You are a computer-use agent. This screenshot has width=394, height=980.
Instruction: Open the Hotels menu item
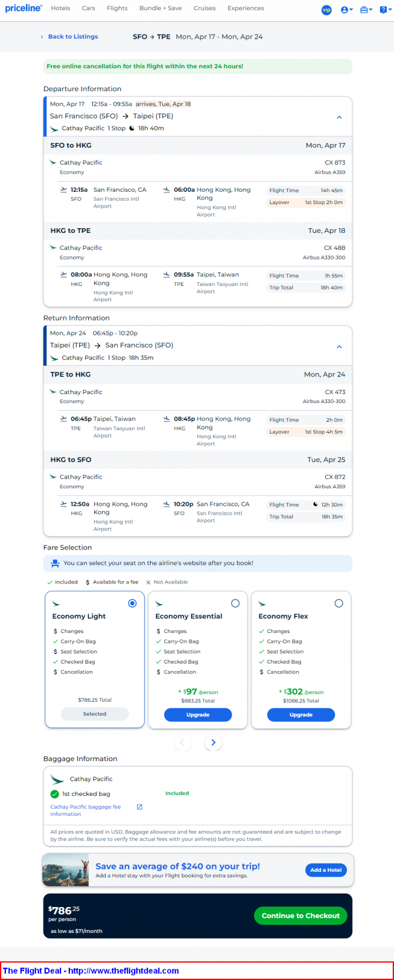[x=61, y=8]
